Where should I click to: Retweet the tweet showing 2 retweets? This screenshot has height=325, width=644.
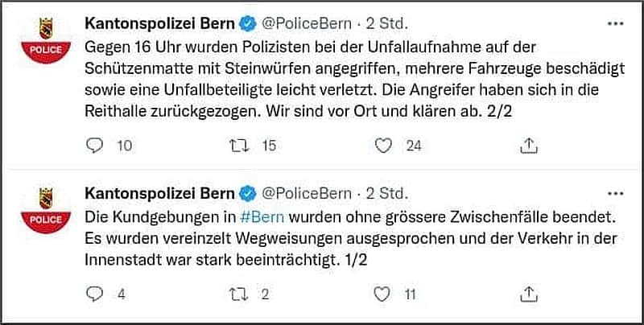239,294
